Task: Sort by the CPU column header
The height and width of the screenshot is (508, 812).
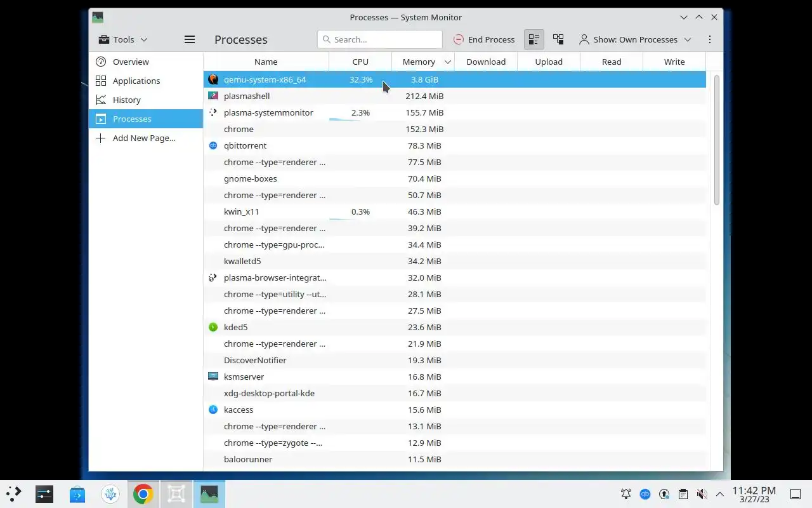Action: coord(360,62)
